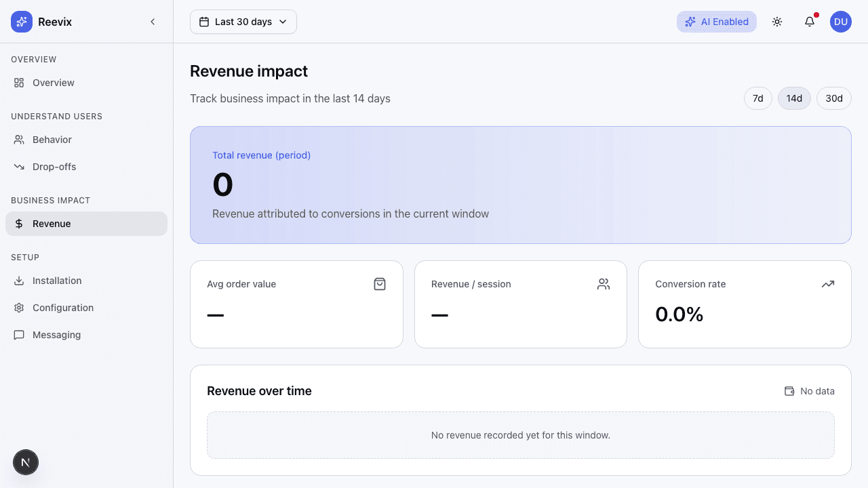Open the Messaging chat bubble icon
Viewport: 868px width, 488px height.
pos(20,334)
